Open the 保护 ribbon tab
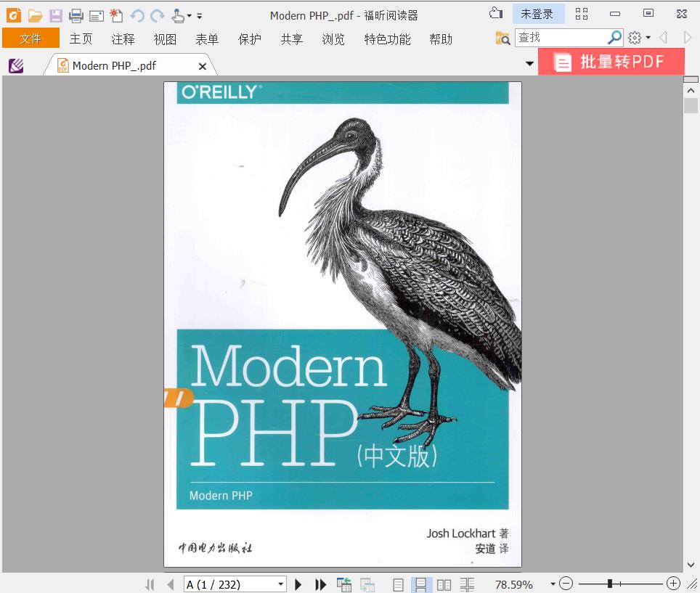The width and height of the screenshot is (700, 593). (250, 39)
